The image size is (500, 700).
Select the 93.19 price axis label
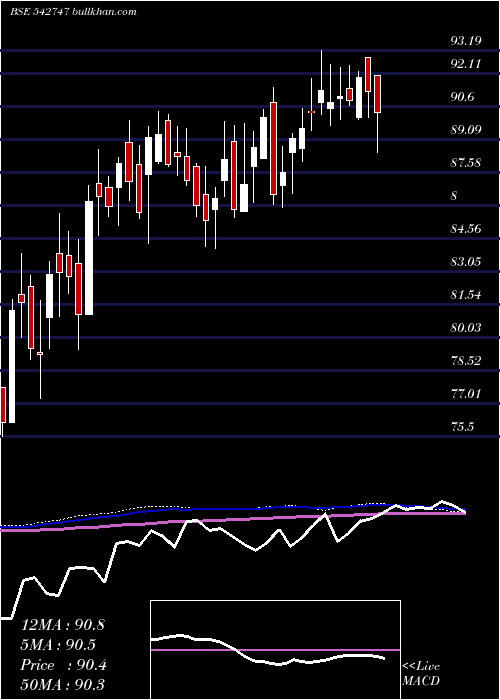[466, 41]
